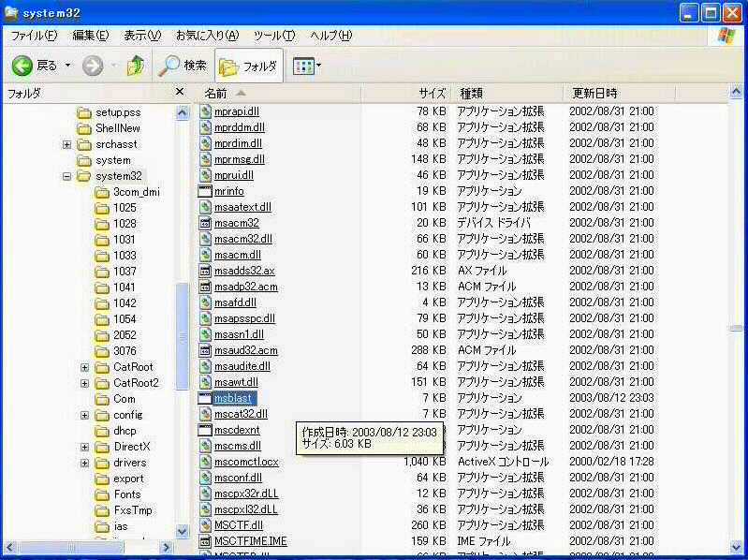Select the mscpx32r.dLL file name

[x=246, y=494]
